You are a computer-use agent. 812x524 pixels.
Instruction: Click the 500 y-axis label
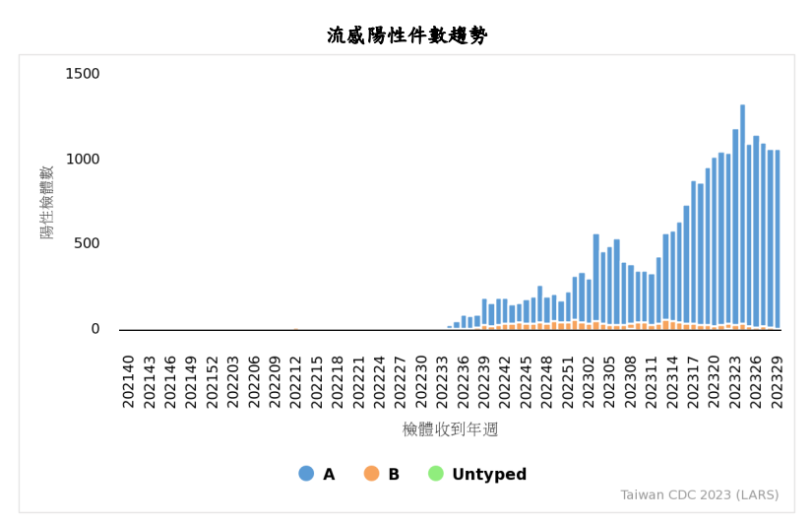pyautogui.click(x=87, y=244)
